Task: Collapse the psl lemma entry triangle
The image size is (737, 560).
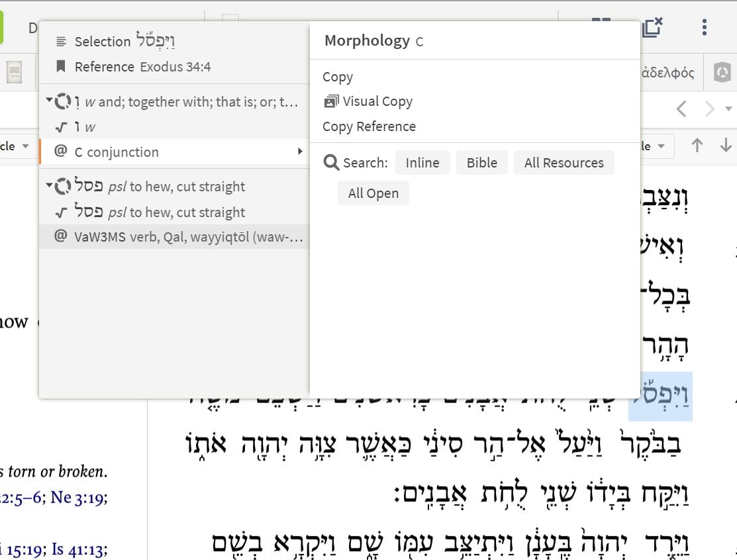Action: (x=48, y=185)
